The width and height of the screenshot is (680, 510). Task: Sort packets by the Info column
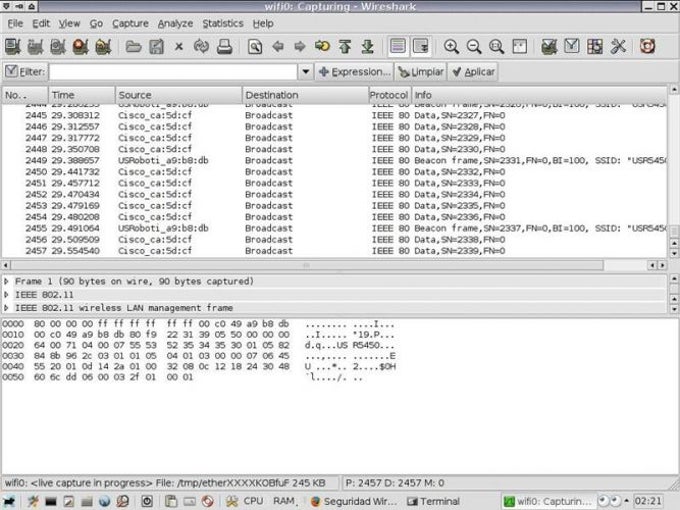click(539, 95)
